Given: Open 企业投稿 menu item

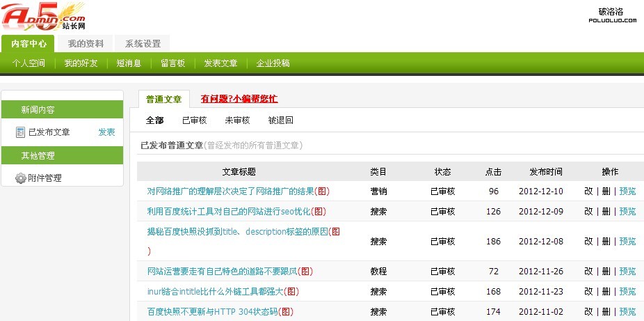Looking at the screenshot, I should (273, 63).
